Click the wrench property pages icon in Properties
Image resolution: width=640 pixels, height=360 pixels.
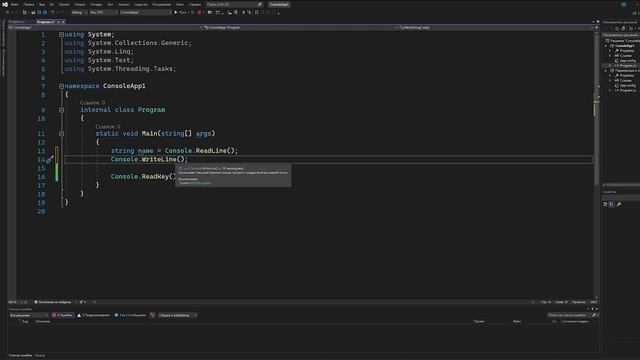tap(619, 204)
